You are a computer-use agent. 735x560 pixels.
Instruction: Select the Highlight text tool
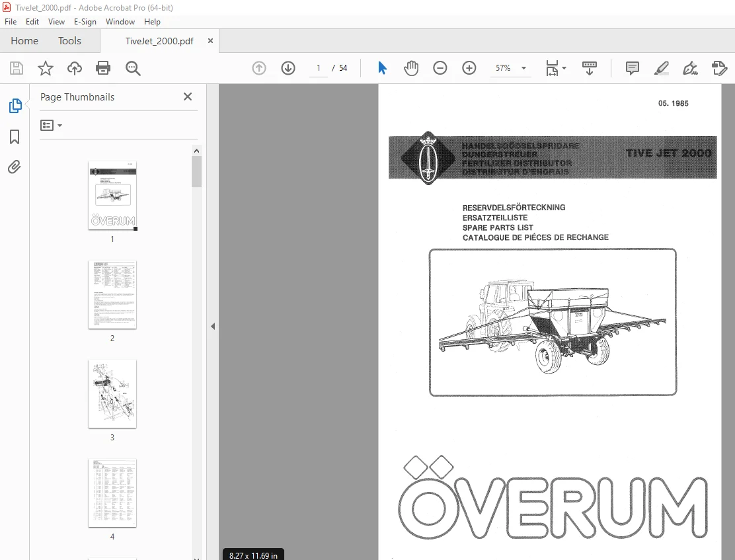661,68
